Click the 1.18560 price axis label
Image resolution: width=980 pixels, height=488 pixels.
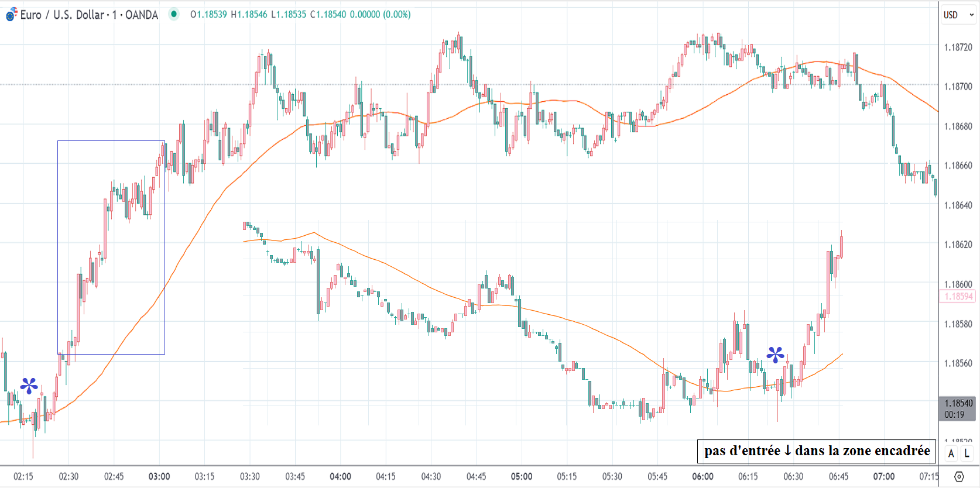[x=958, y=363]
